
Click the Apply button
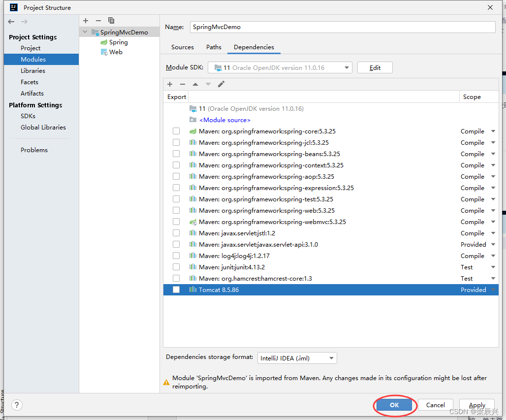477,405
